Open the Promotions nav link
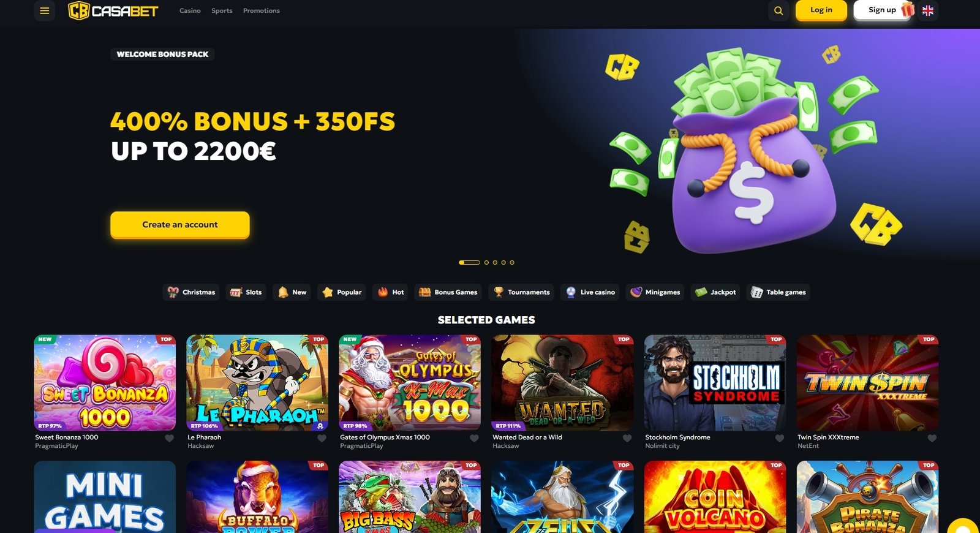The image size is (980, 533). coord(262,10)
